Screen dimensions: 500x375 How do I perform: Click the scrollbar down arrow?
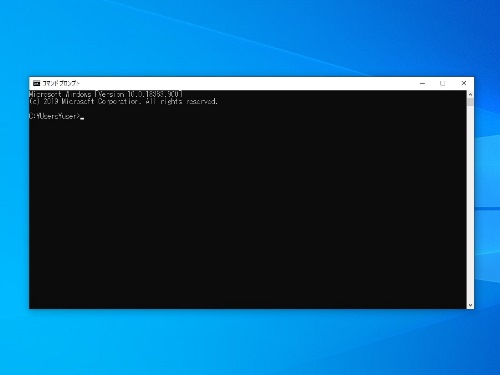click(x=470, y=305)
